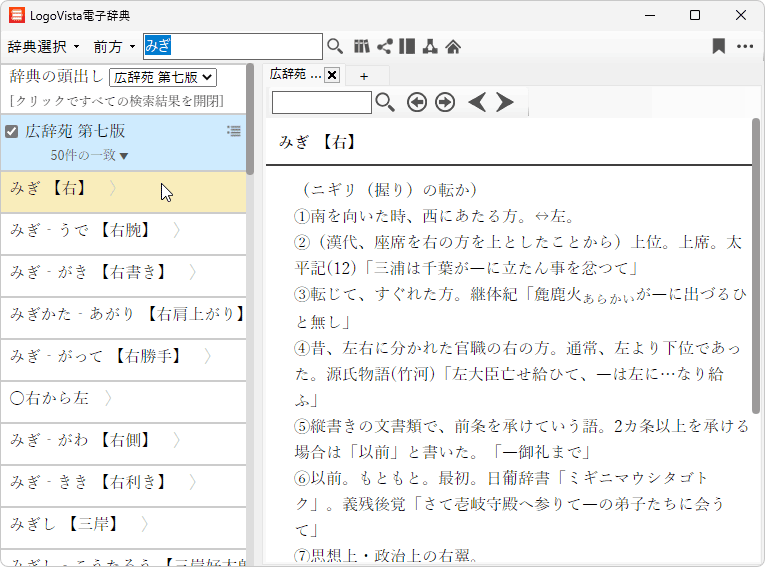Screen dimensions: 765x567
Task: Add a new tab with plus button
Action: click(x=364, y=76)
